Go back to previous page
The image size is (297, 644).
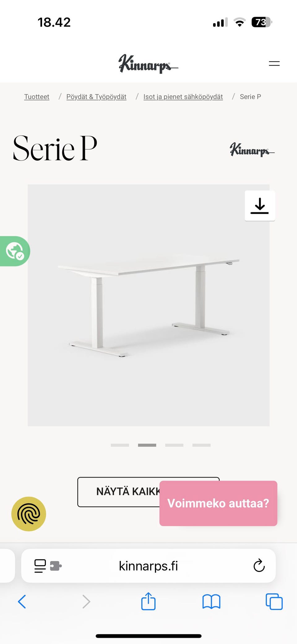click(22, 602)
